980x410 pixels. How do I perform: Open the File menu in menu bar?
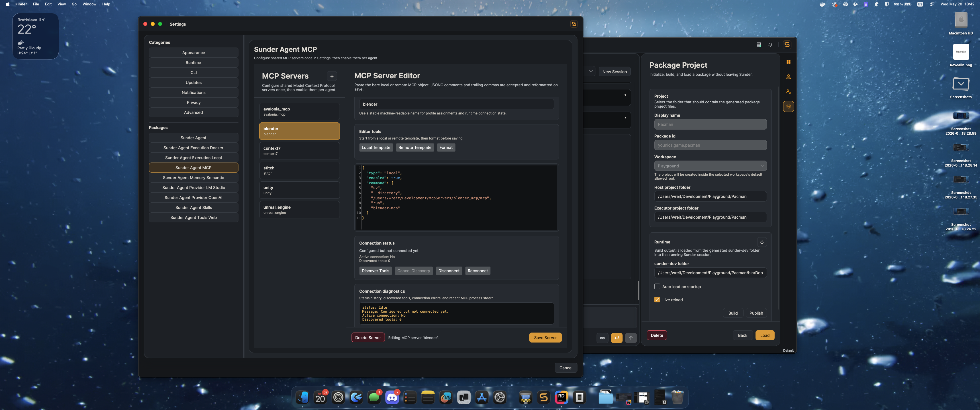coord(36,4)
